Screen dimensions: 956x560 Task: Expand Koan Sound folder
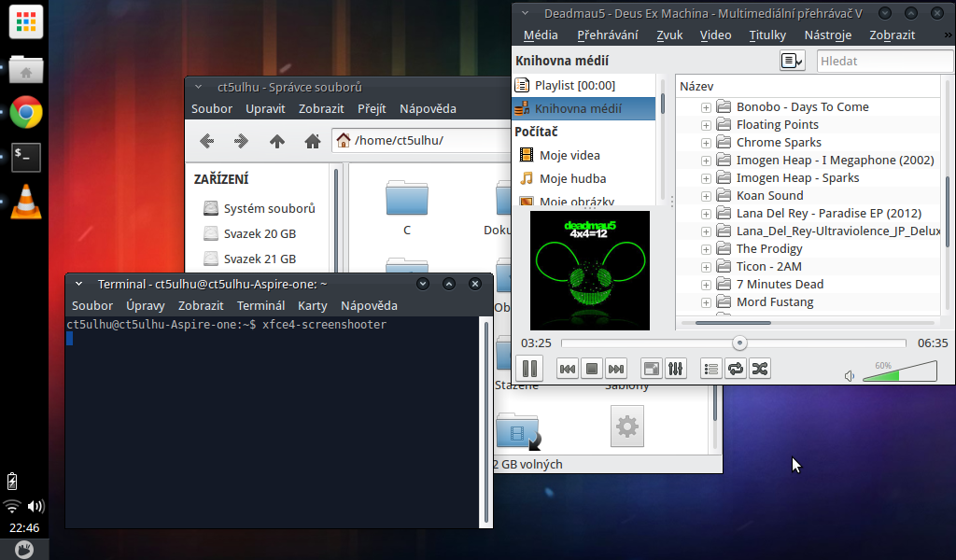click(706, 196)
